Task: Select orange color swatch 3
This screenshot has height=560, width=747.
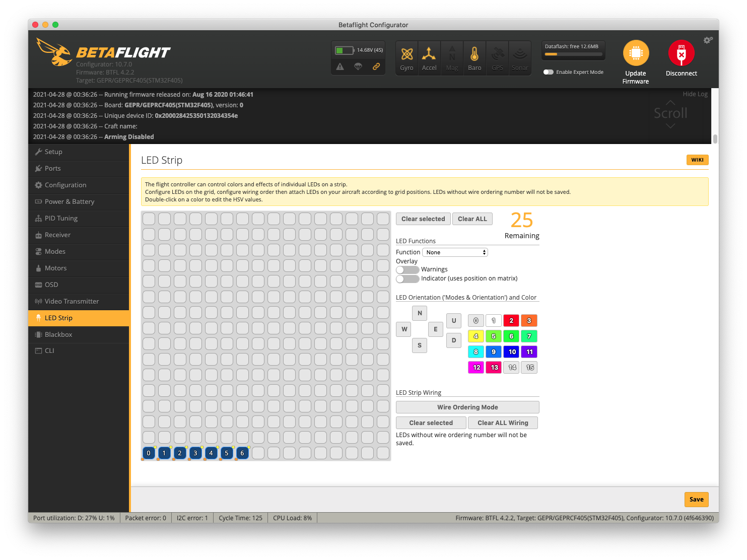Action: [x=529, y=320]
